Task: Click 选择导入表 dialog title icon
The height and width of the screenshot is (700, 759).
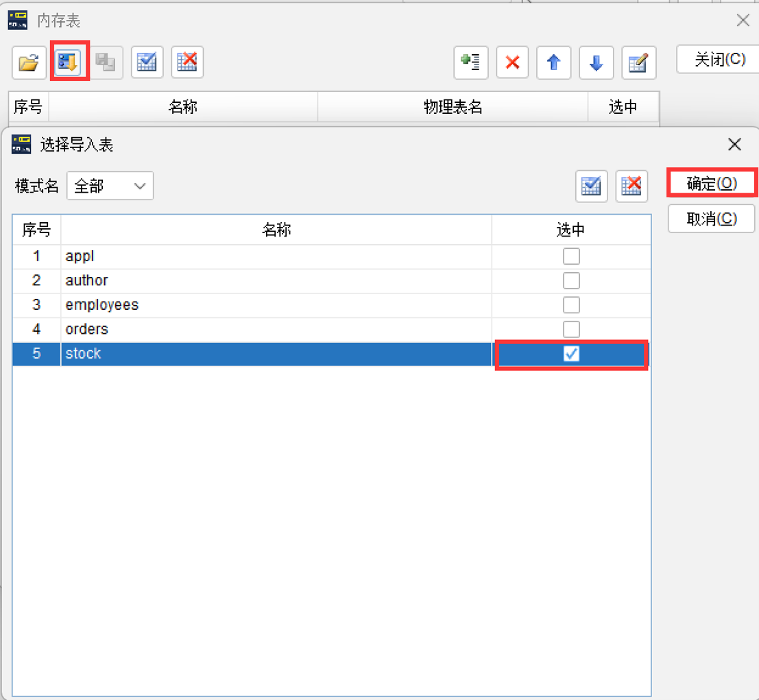Action: [x=21, y=144]
